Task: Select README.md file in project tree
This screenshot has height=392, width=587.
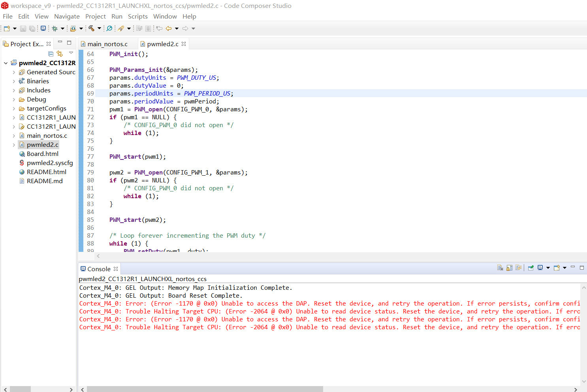Action: [x=45, y=181]
